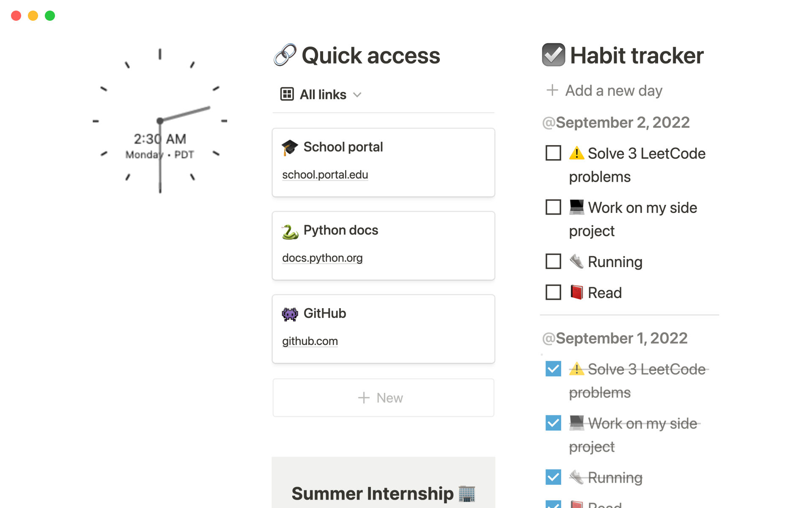Screen dimensions: 812x508
Task: Click the office building icon beside Summer Internship
Action: [467, 494]
